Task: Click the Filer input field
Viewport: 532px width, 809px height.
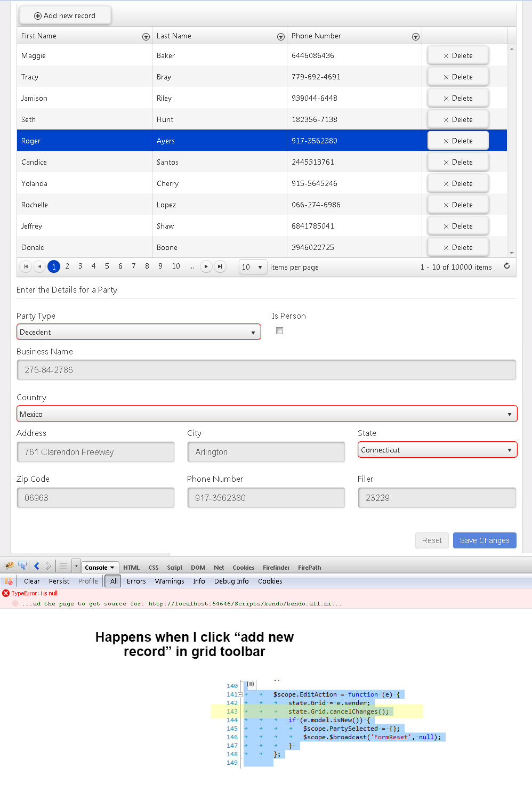Action: pyautogui.click(x=437, y=498)
